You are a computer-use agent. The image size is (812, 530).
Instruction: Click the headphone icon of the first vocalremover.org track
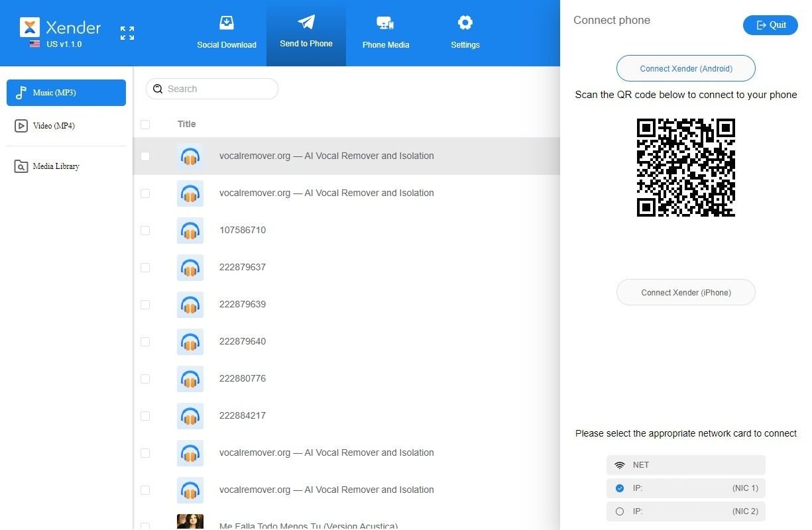coord(190,156)
